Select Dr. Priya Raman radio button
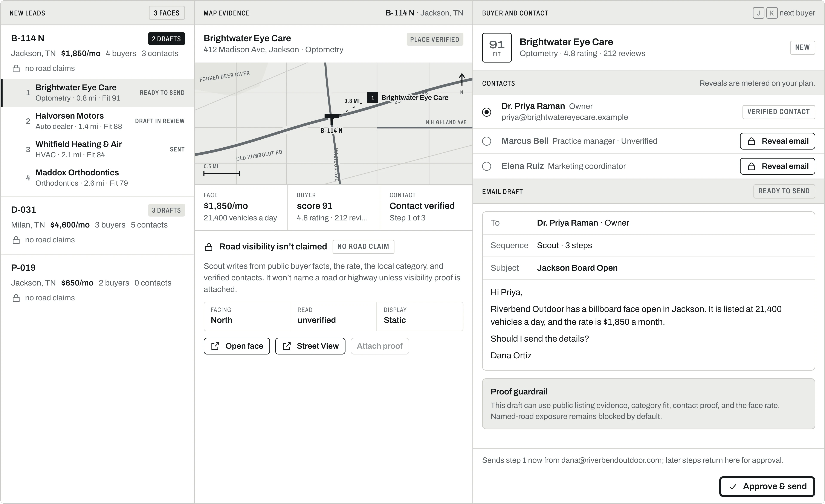 tap(486, 112)
